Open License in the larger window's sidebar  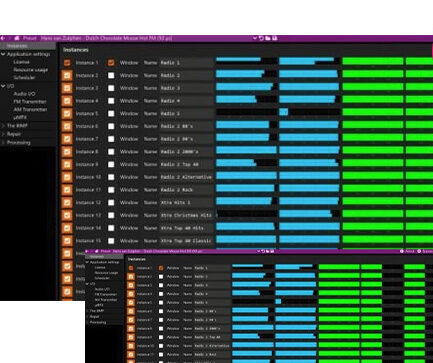pos(21,62)
